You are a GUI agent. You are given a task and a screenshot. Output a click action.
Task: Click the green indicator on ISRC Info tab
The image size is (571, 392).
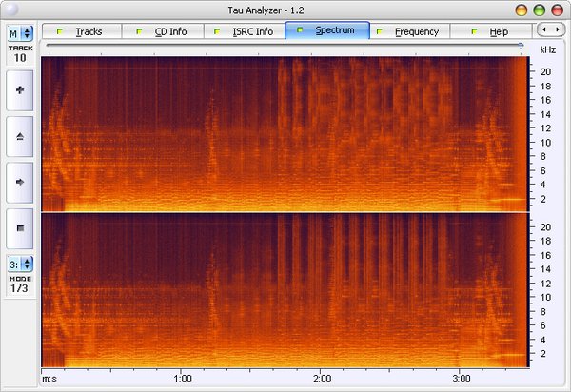click(217, 31)
